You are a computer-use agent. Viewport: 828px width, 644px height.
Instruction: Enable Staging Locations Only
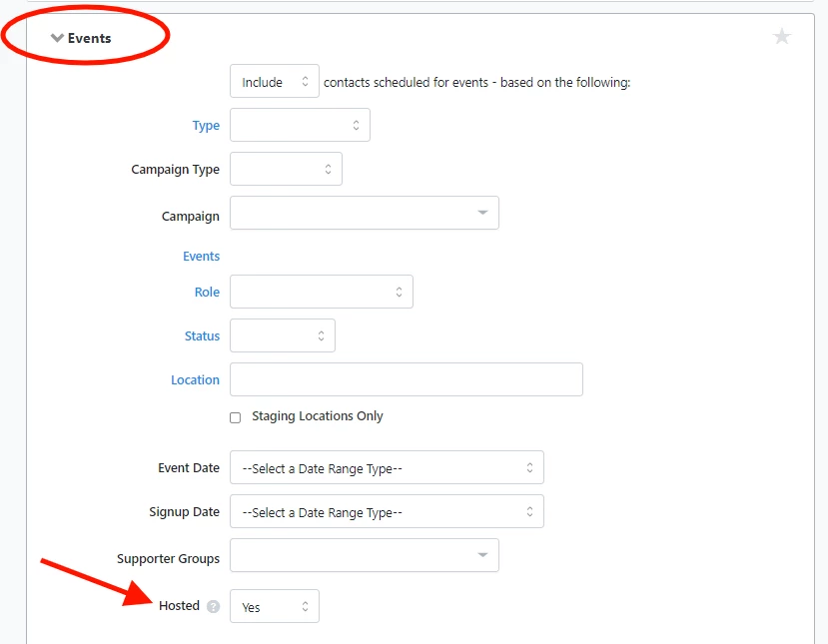tap(235, 416)
